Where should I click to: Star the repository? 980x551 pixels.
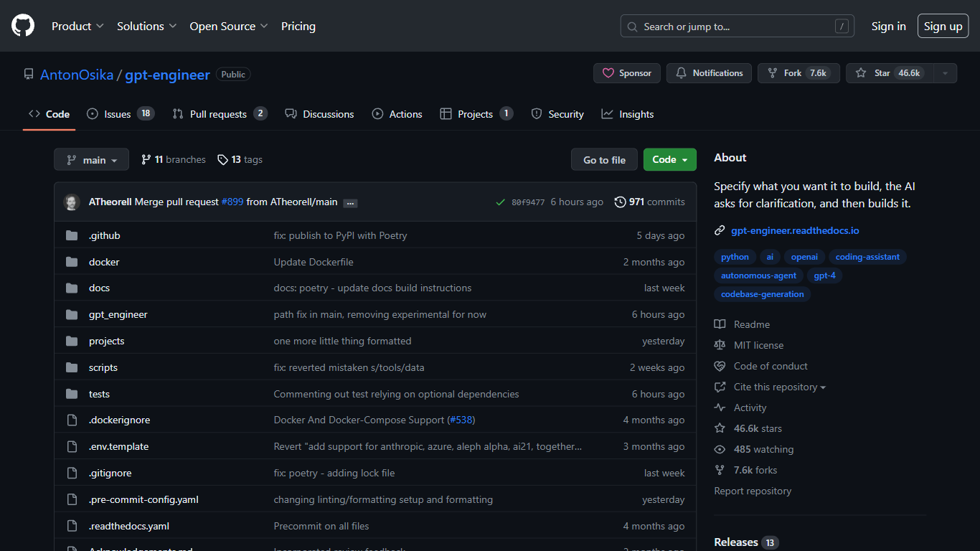[x=890, y=73]
